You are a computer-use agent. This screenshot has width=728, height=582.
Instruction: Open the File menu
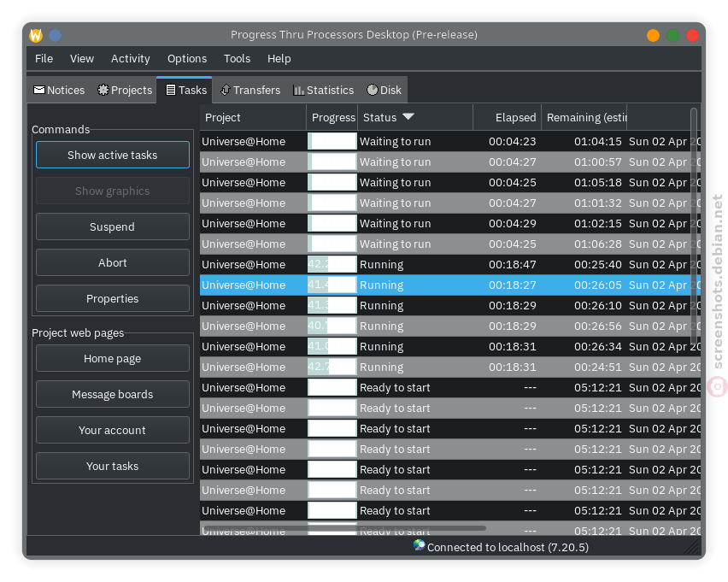[44, 58]
